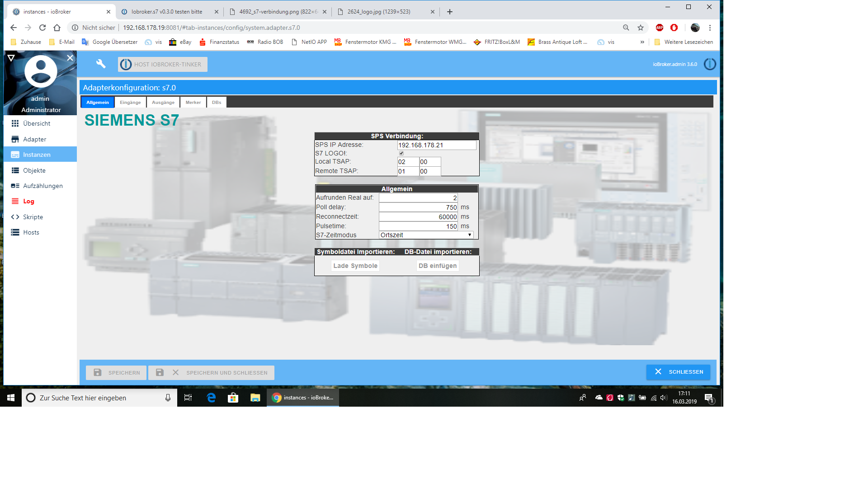Click the first Remote TSAP field
The image size is (868, 488).
(x=408, y=171)
